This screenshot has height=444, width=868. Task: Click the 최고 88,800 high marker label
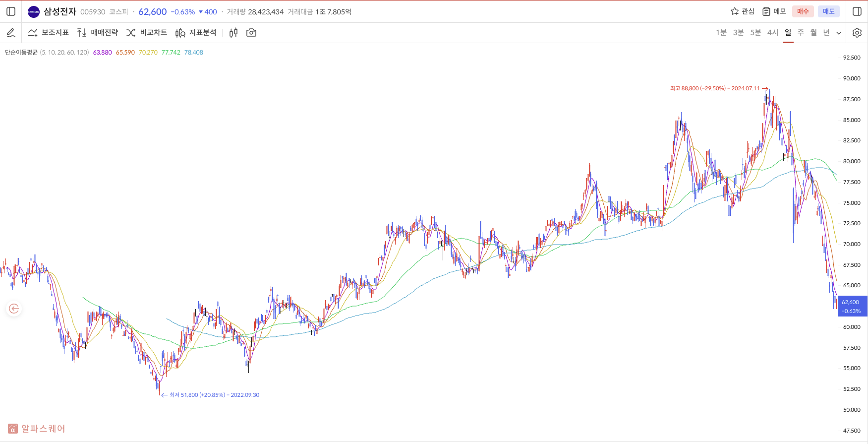click(x=715, y=88)
